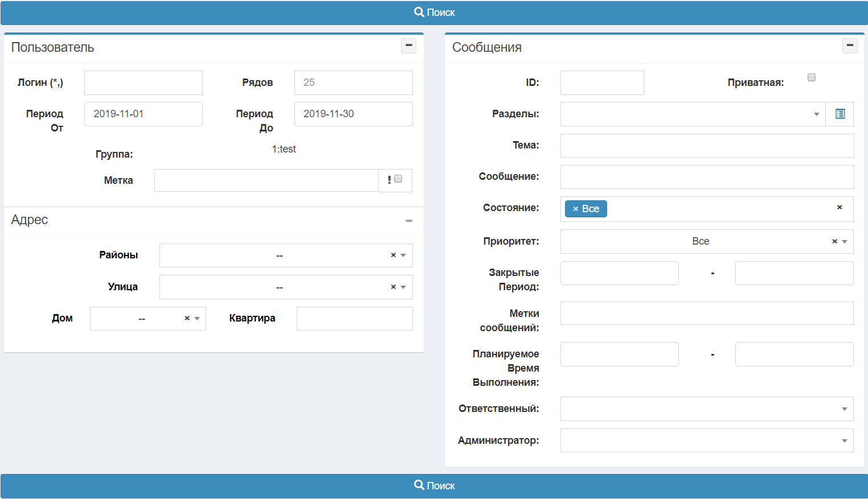Screen dimensions: 868x499
Task: Clear the Приоритет selection
Action: pos(834,241)
